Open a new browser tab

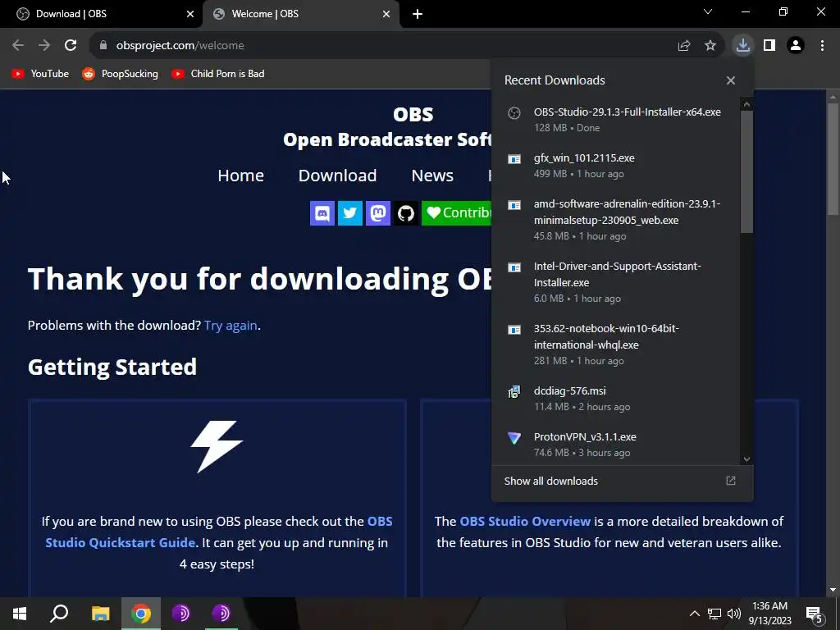click(x=418, y=14)
